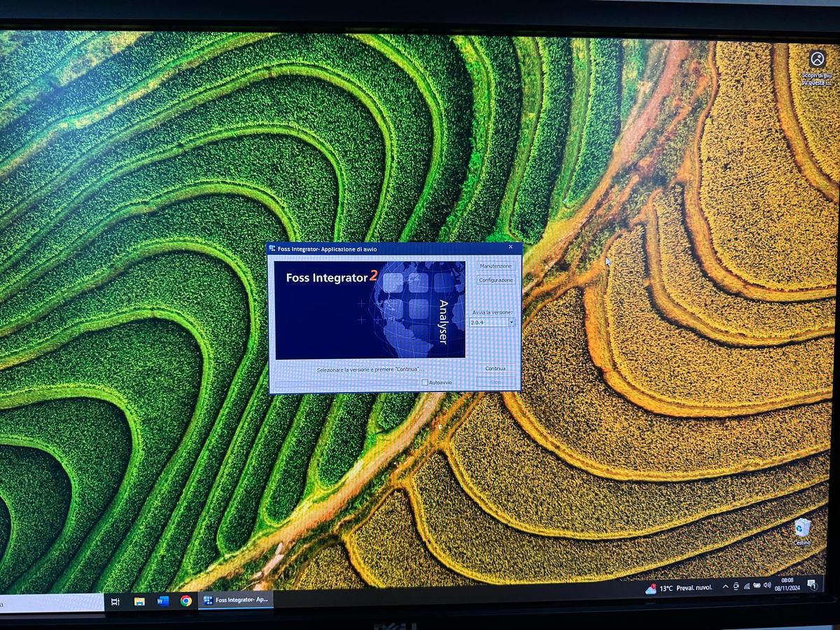
Task: Open Microsoft Word from the taskbar
Action: tap(162, 601)
